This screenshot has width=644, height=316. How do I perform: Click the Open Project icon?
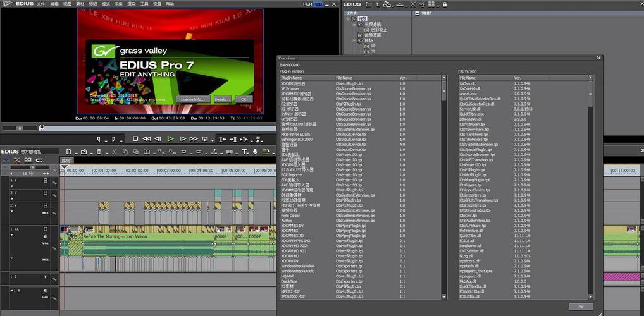coord(84,152)
